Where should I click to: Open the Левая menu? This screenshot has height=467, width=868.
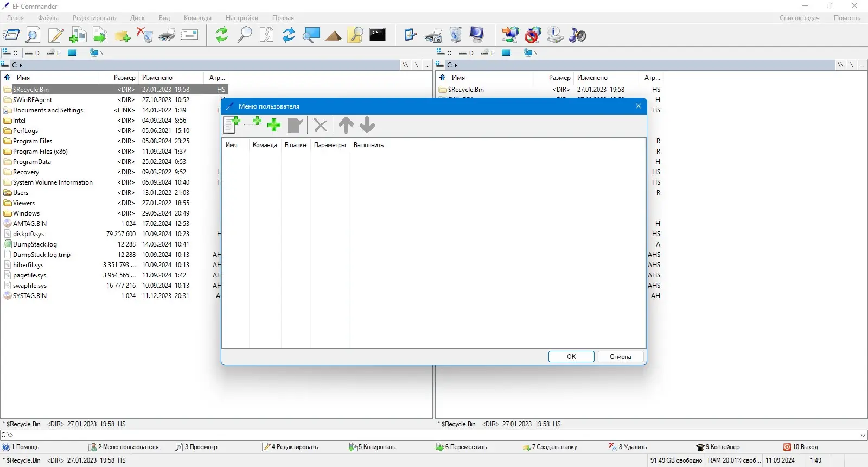[x=15, y=18]
